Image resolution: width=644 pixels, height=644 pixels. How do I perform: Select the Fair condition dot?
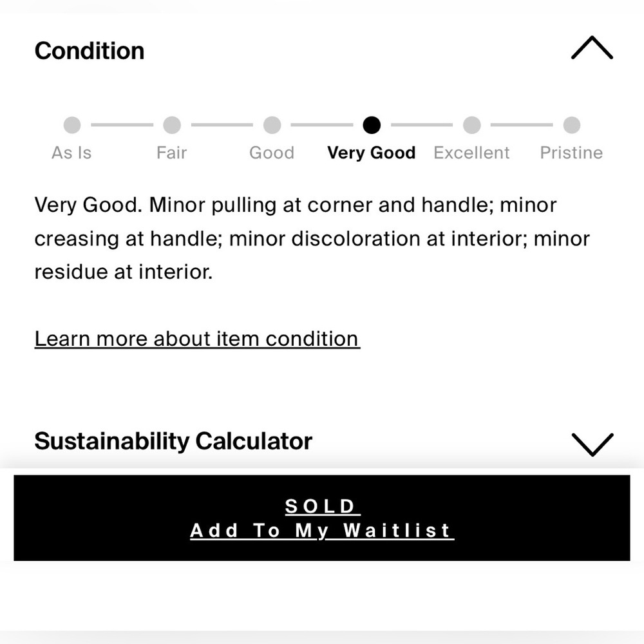pos(172,125)
